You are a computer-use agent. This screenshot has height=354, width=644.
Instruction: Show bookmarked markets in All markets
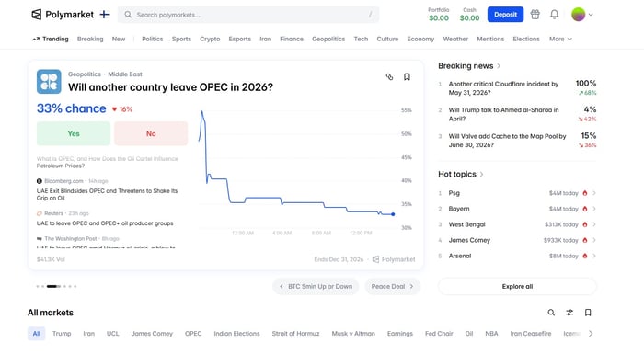click(x=588, y=313)
